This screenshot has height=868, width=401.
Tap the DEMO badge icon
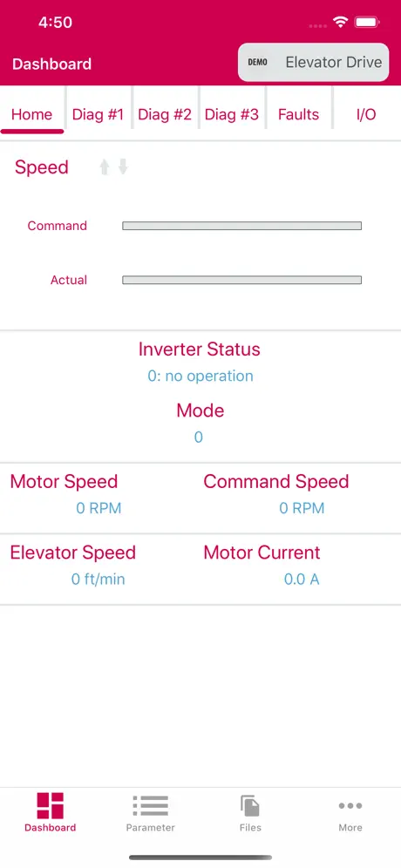coord(257,63)
